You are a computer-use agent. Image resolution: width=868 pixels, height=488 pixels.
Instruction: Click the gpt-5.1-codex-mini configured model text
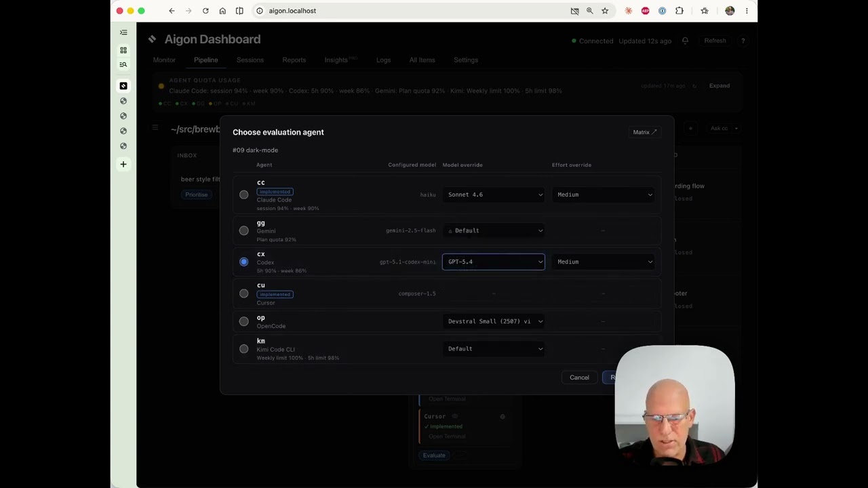click(x=408, y=262)
